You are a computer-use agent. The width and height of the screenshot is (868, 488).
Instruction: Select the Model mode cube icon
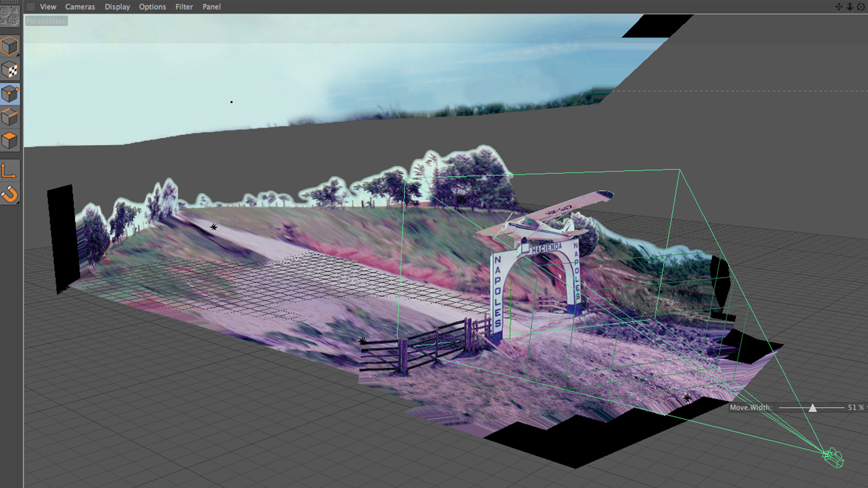tap(10, 46)
